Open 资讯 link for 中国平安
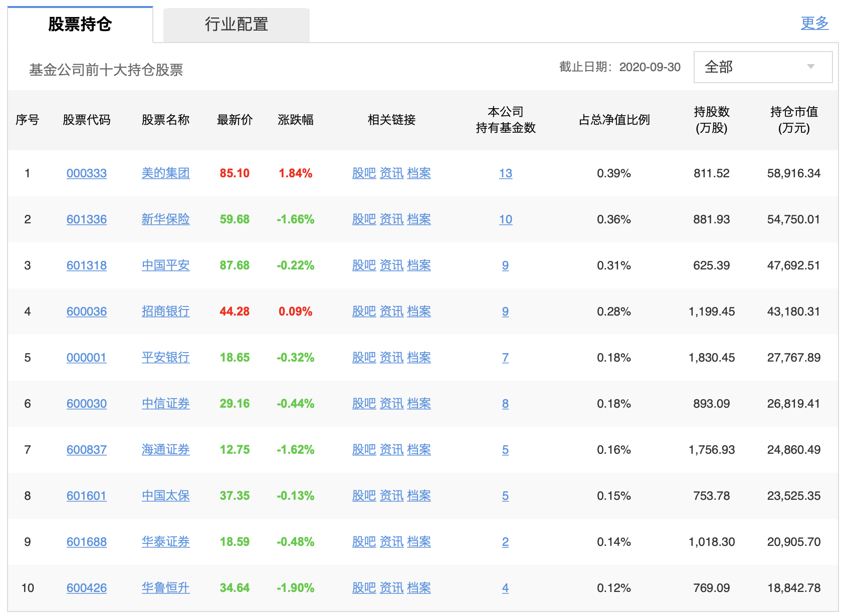This screenshot has width=846, height=616. [391, 265]
